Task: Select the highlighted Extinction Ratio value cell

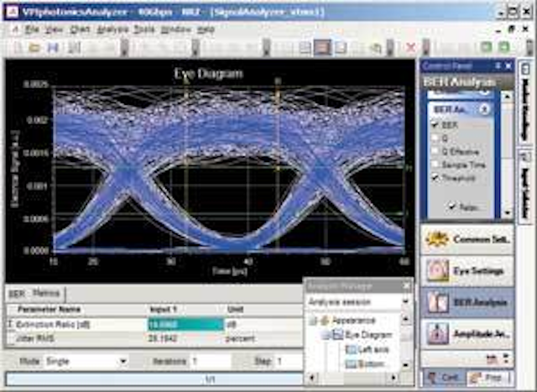Action: (x=185, y=324)
